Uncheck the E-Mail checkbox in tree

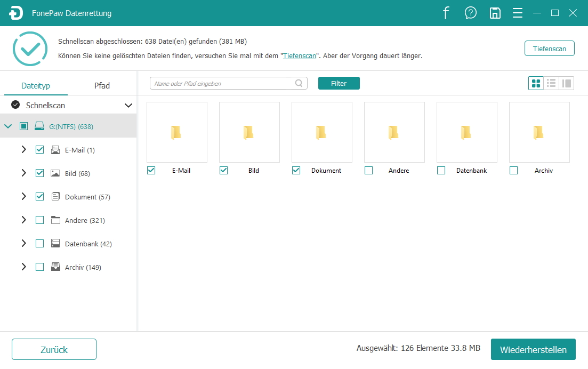(x=39, y=150)
